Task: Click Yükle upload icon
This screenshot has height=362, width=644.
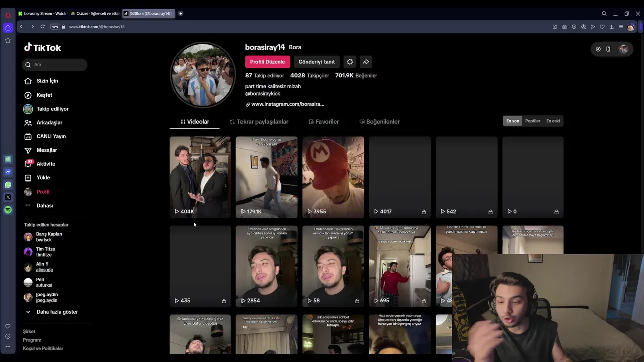Action: point(28,178)
